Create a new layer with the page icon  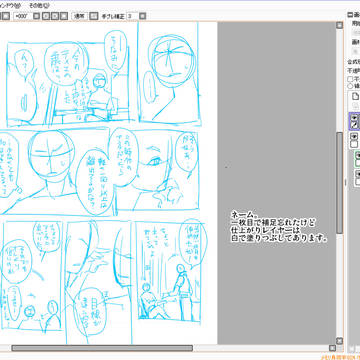(x=356, y=97)
